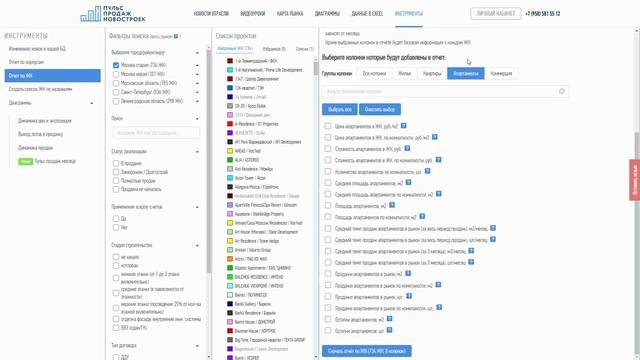Viewport: 640px width, 360px height.
Task: Check the Площадь апартаментов, м2 column
Action: tap(328, 205)
